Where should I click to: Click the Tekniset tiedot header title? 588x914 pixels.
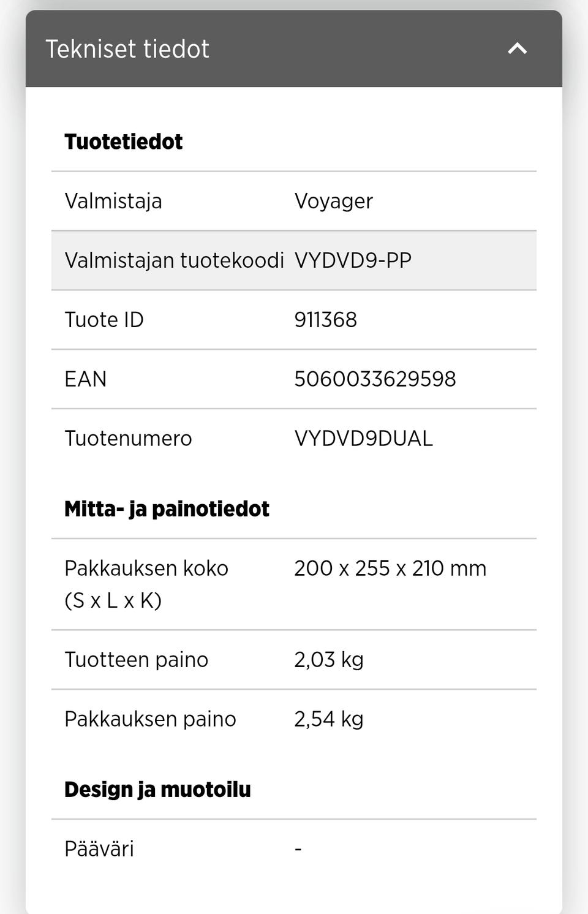tap(127, 49)
